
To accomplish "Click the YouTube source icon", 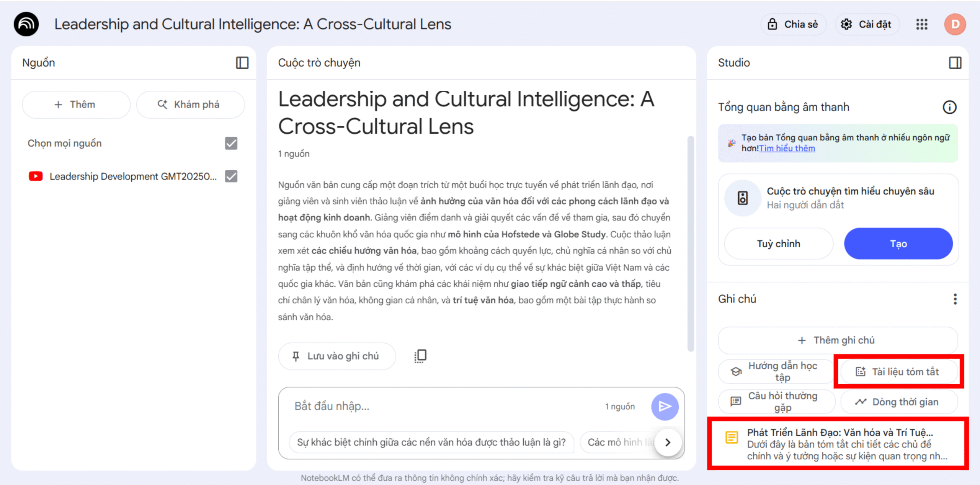I will (36, 176).
